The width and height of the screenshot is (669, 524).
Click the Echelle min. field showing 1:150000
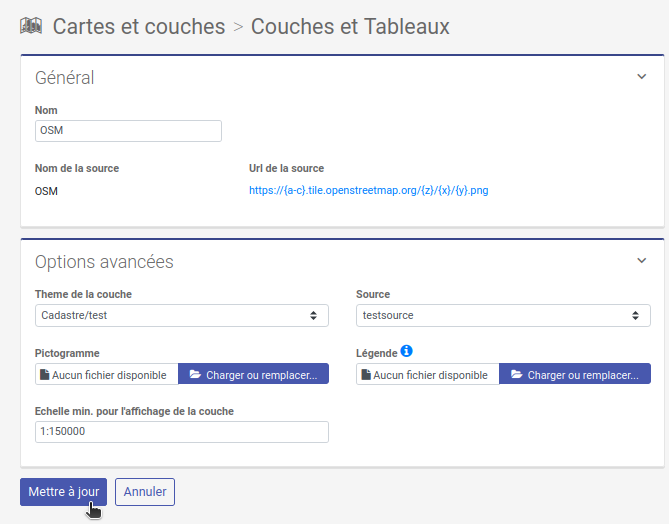click(x=181, y=431)
